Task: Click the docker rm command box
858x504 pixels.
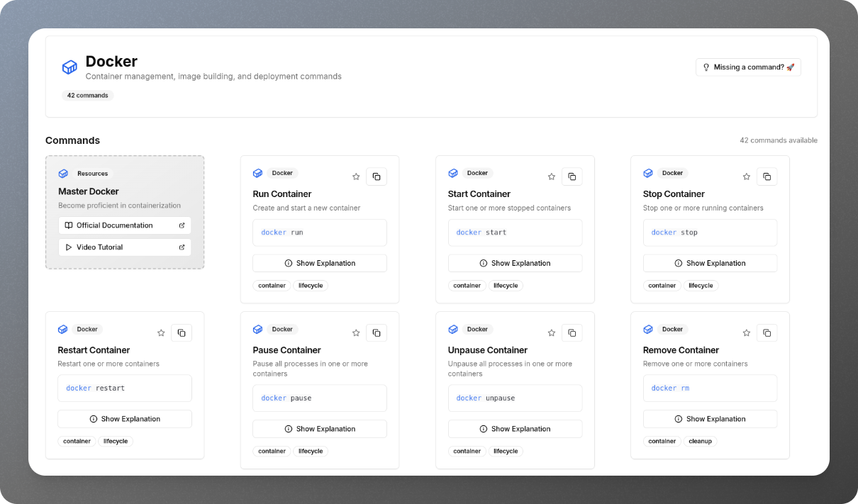Action: (710, 388)
